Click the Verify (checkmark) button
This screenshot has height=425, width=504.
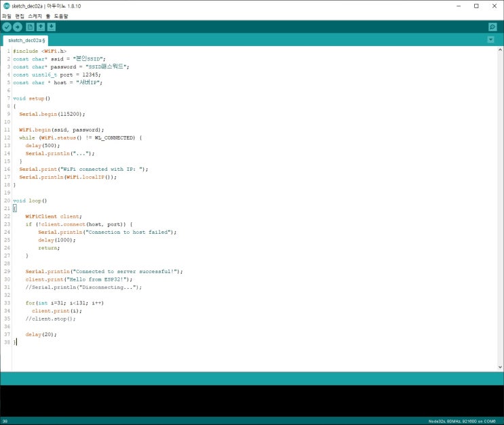(7, 26)
